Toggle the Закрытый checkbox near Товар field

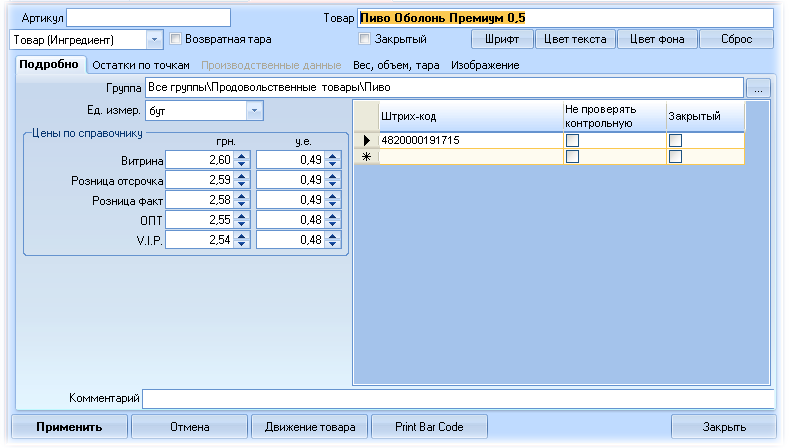tap(364, 39)
